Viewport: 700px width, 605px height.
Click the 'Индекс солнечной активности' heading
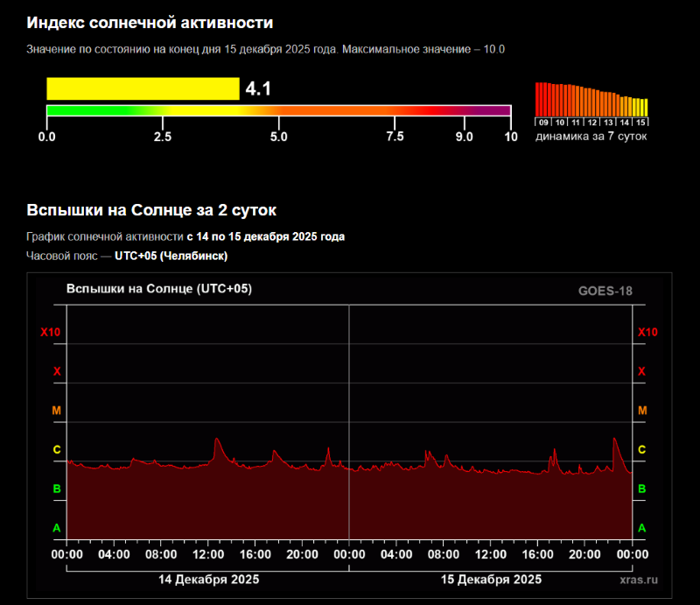pos(150,23)
